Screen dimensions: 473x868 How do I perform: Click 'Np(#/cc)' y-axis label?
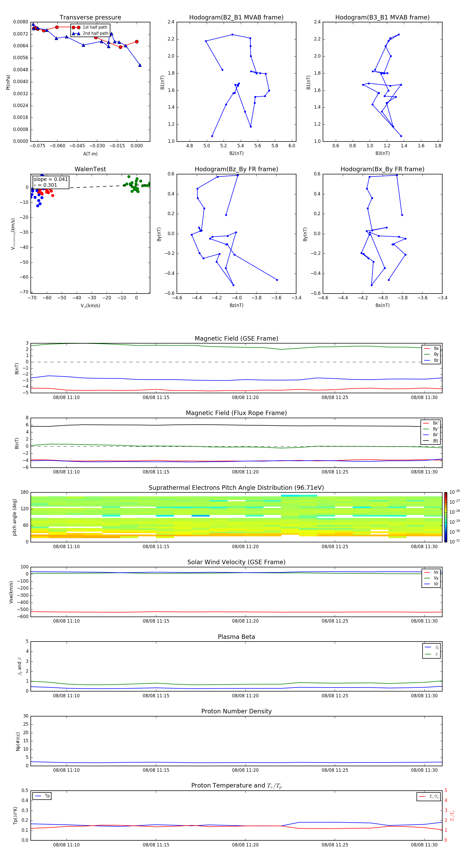point(18,741)
